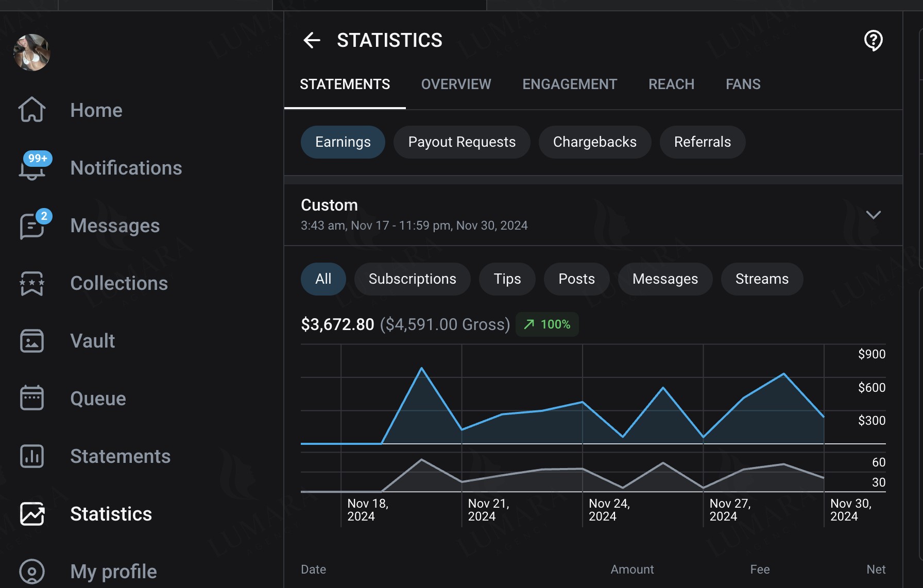This screenshot has width=923, height=588.
Task: Click the Vault image icon
Action: coord(32,341)
